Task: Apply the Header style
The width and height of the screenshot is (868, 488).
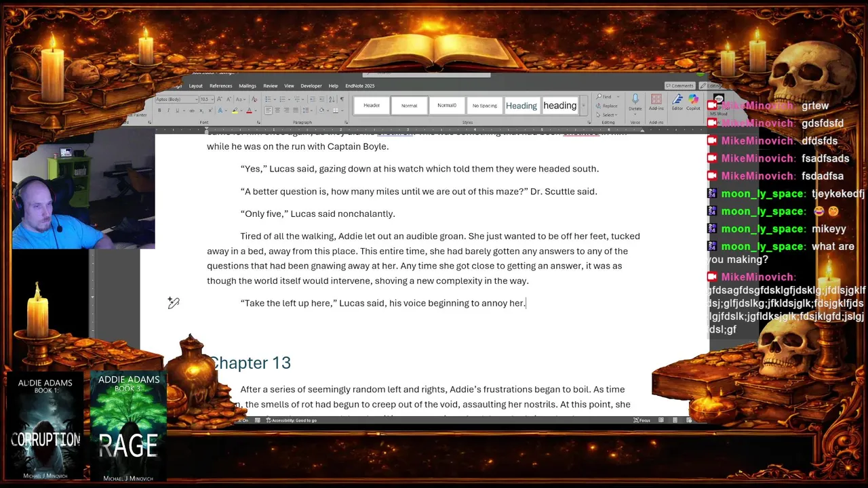Action: tap(372, 105)
